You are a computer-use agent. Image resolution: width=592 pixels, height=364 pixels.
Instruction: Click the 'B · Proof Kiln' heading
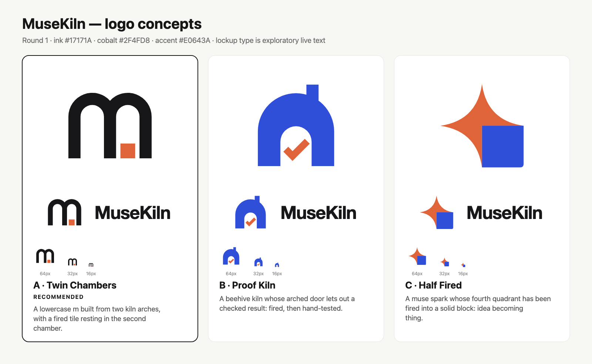coord(247,285)
